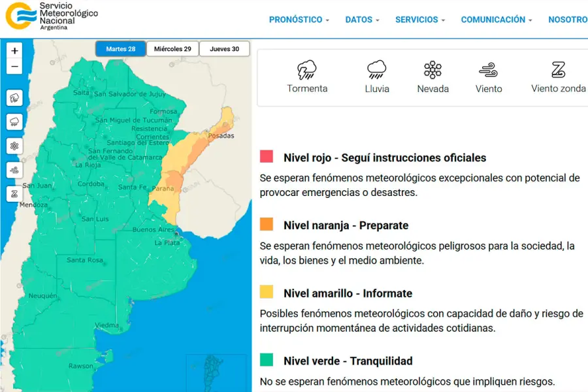Click Rawson label on the map
588x392 pixels.
pos(80,366)
